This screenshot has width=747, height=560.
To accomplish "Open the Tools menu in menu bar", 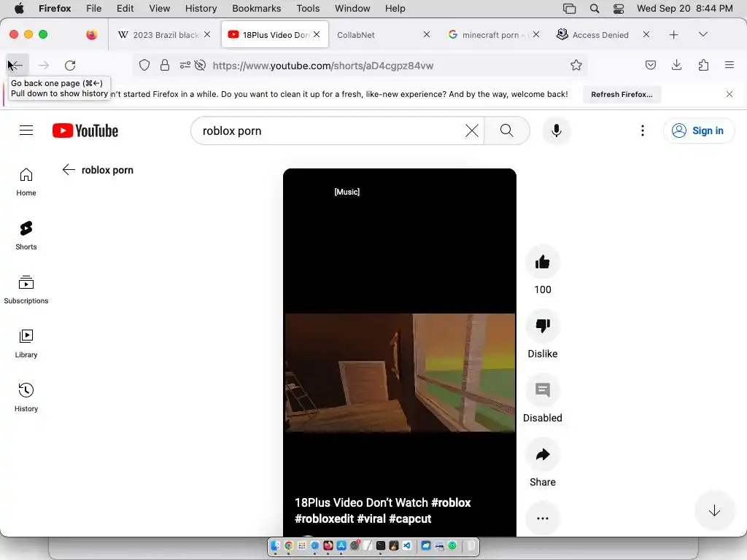I will click(x=308, y=9).
